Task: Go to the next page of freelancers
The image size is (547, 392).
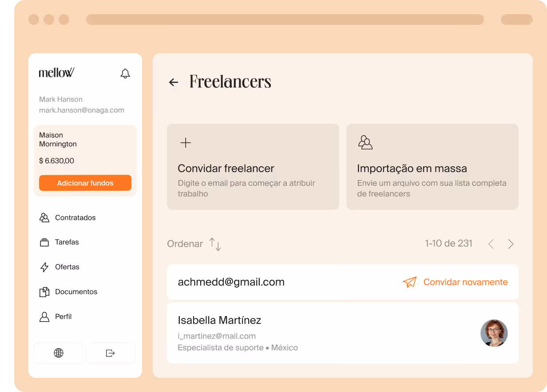Action: pos(511,244)
